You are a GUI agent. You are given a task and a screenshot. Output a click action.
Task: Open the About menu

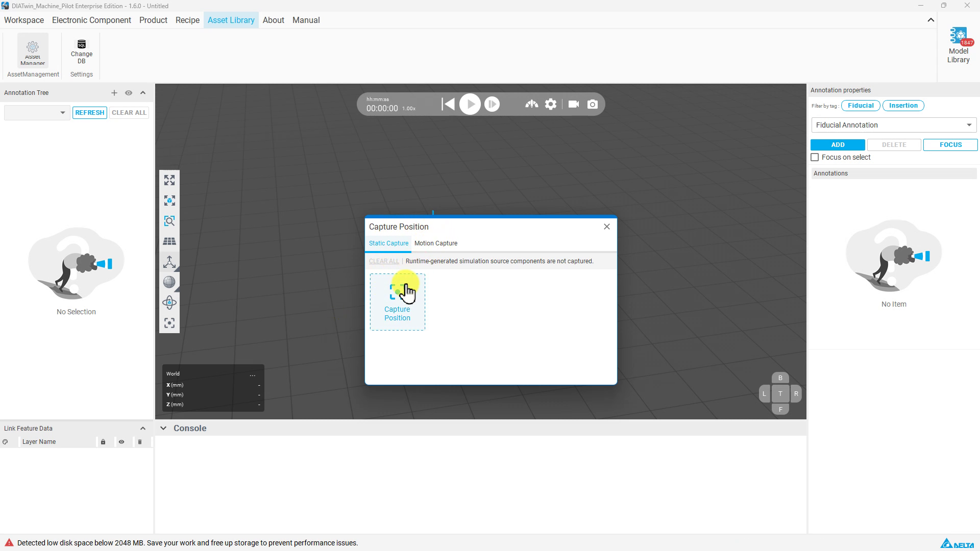coord(274,20)
